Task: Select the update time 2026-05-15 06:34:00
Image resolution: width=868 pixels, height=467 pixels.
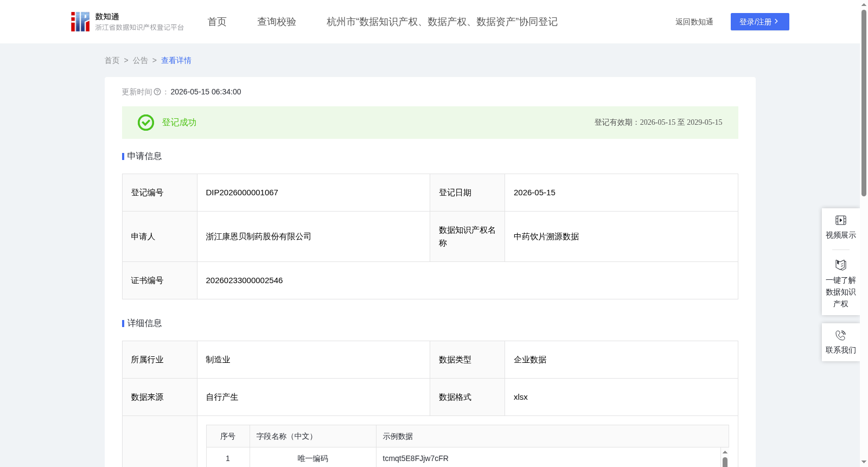Action: tap(206, 92)
